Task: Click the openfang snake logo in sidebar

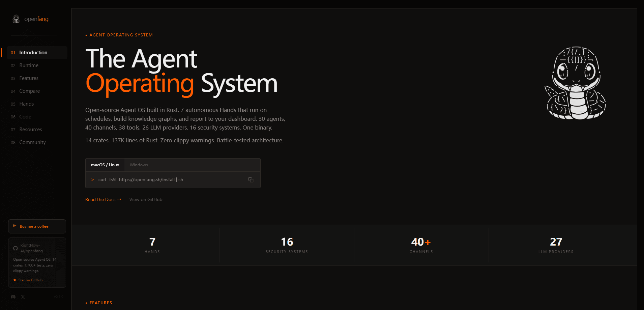Action: [x=16, y=19]
